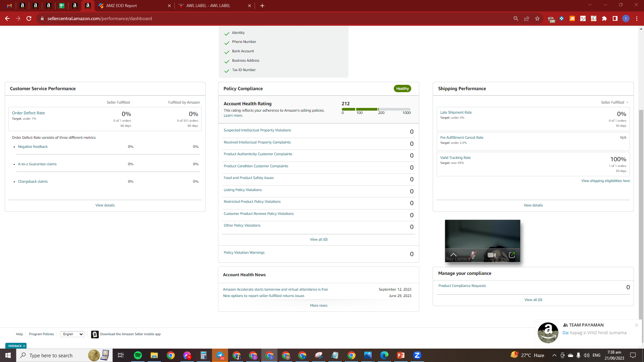Viewport: 644px width, 362px height.
Task: Open Product Compliance Requests
Action: tap(462, 286)
